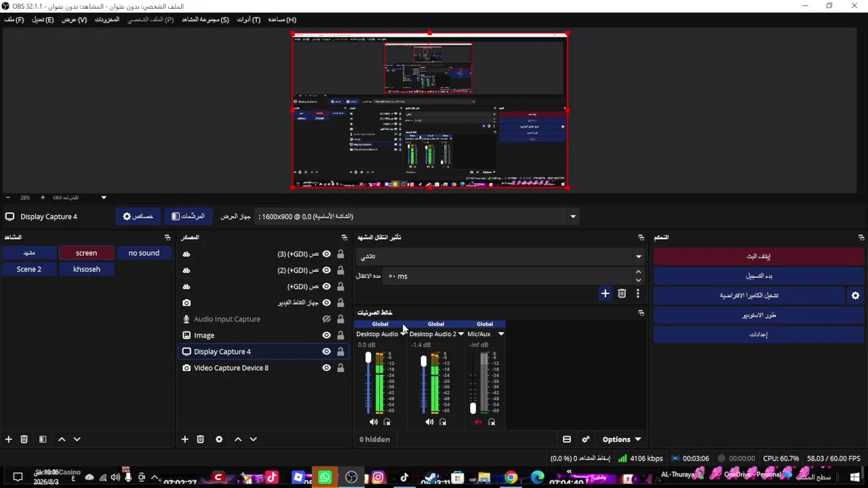Open virtual camera settings gear
Viewport: 868px width, 488px height.
855,296
